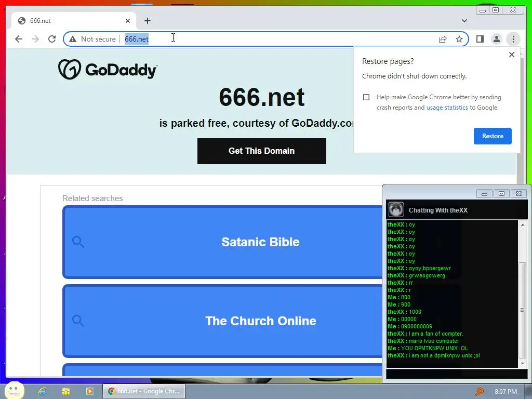Close the 666.net tab

[x=128, y=21]
